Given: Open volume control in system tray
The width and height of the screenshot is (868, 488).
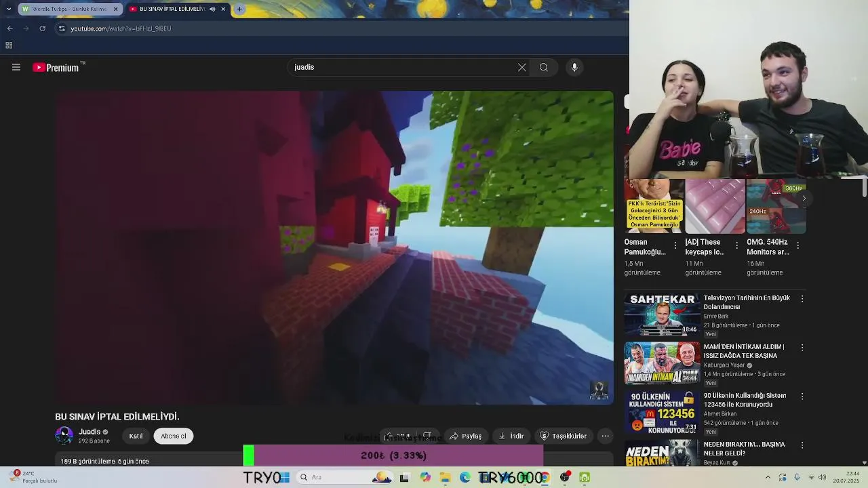Looking at the screenshot, I should [823, 478].
